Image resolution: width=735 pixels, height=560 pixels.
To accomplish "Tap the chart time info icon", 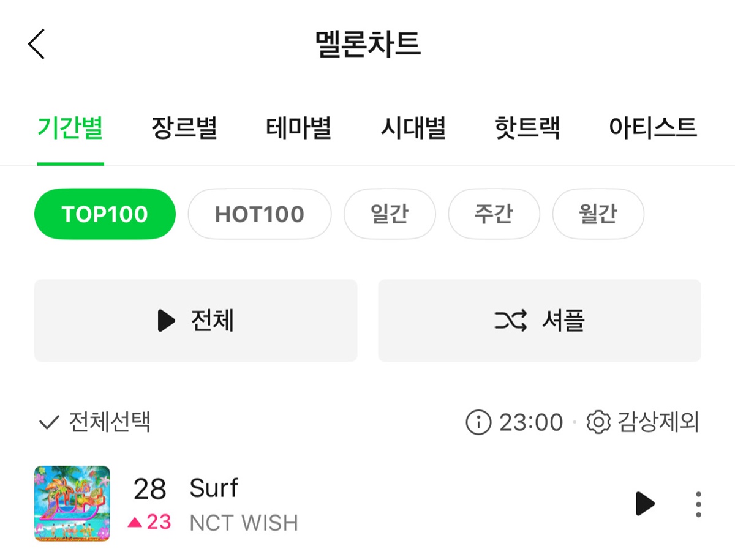I will tap(478, 422).
